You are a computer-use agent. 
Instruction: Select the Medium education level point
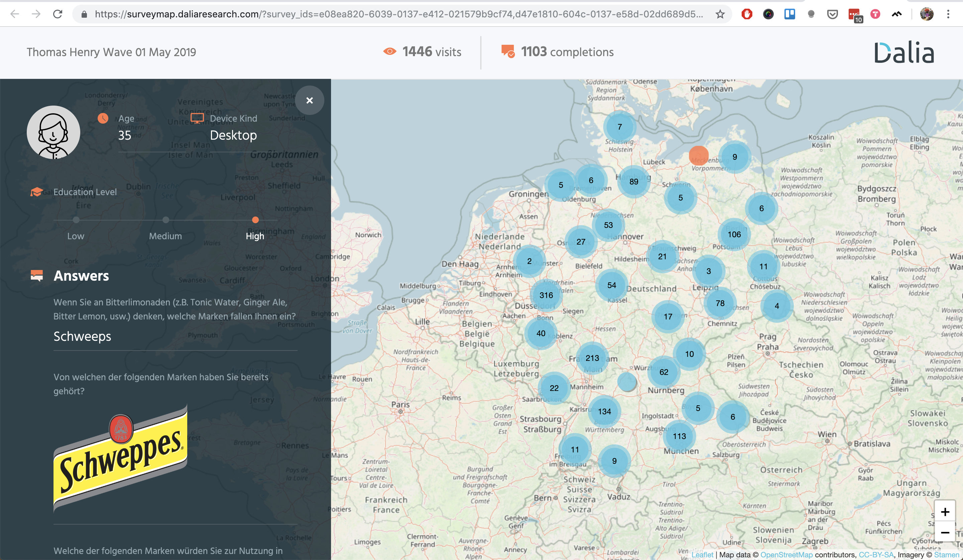coord(166,220)
